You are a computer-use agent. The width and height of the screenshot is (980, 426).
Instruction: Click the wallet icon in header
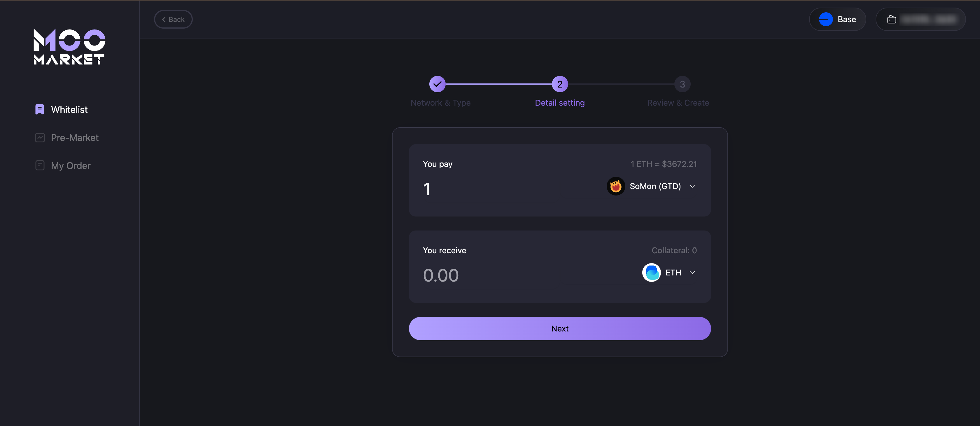(891, 20)
